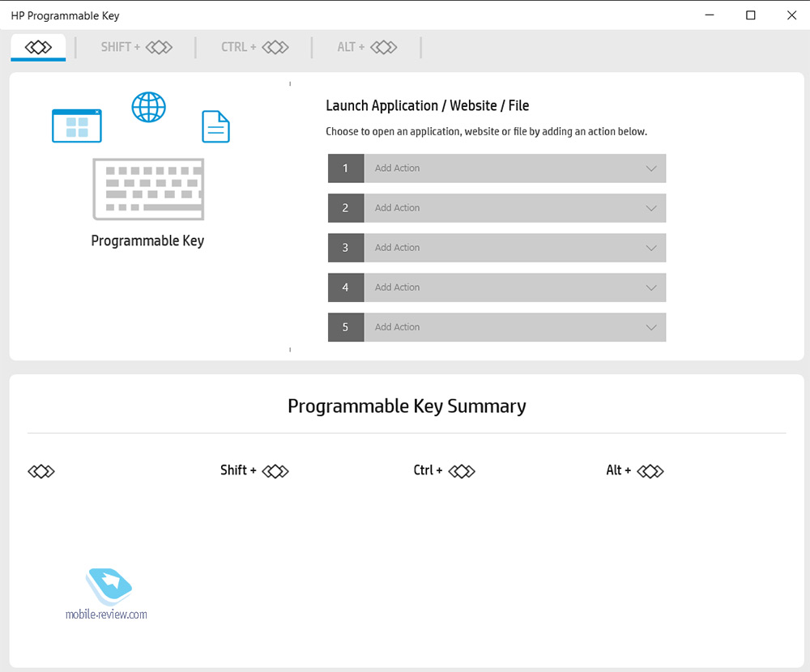Open Add Action dropdown for slot 4
This screenshot has width=810, height=672.
[x=497, y=287]
